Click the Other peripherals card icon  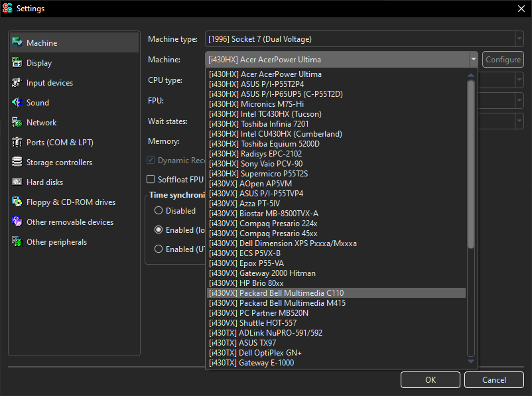point(17,241)
